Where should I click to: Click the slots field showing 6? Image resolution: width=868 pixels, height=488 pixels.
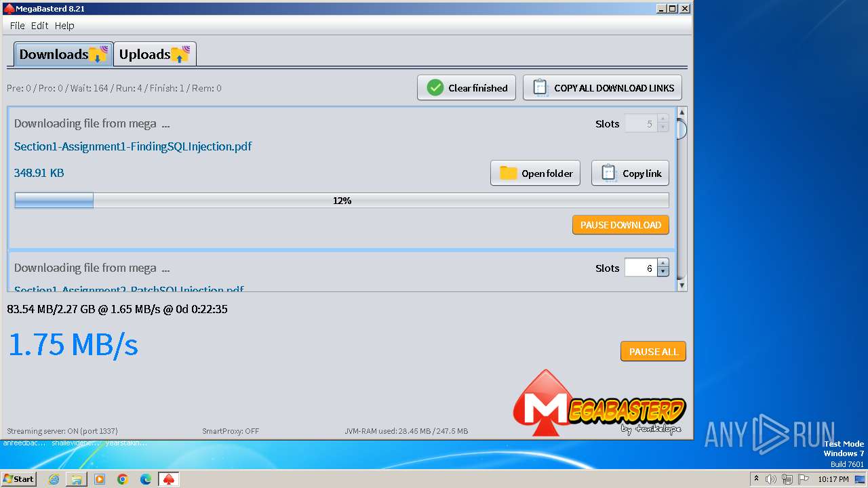pos(641,268)
